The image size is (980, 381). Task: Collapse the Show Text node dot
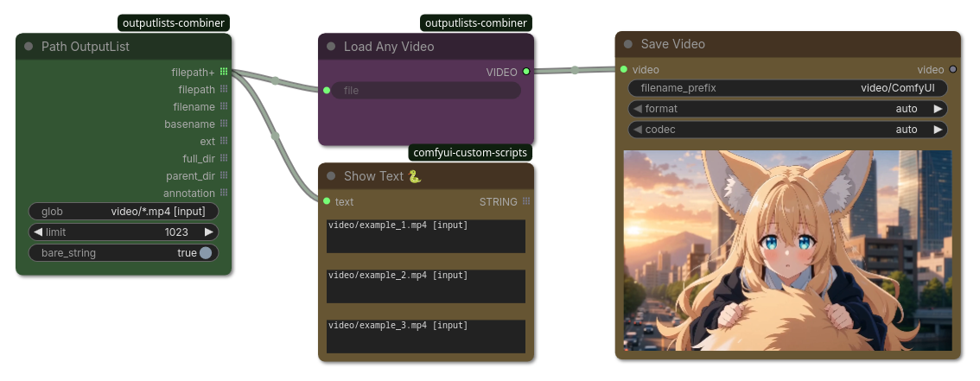(x=331, y=176)
